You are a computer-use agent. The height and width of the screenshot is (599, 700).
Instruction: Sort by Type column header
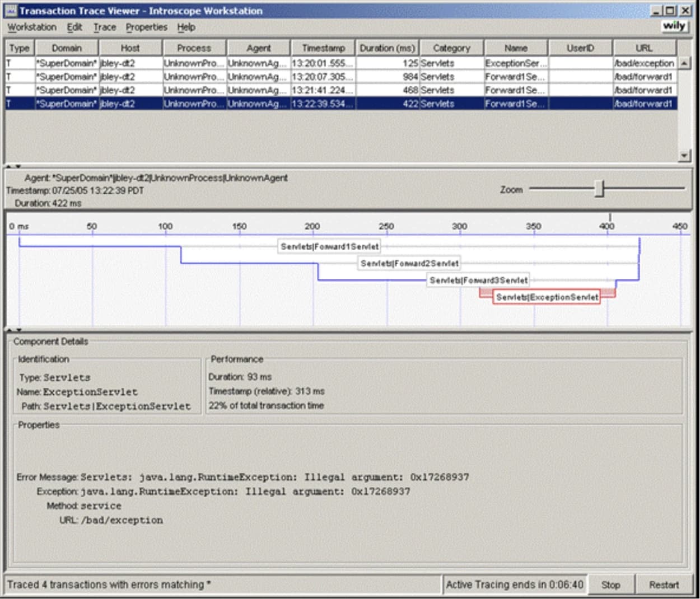coord(19,48)
